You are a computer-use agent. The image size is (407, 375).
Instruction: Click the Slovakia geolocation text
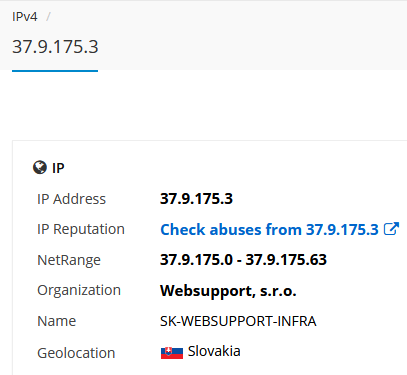click(x=214, y=351)
